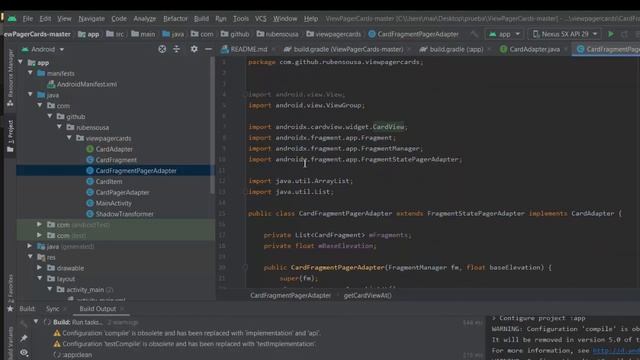Switch to the README.md tab
Image resolution: width=640 pixels, height=360 pixels.
[248, 49]
